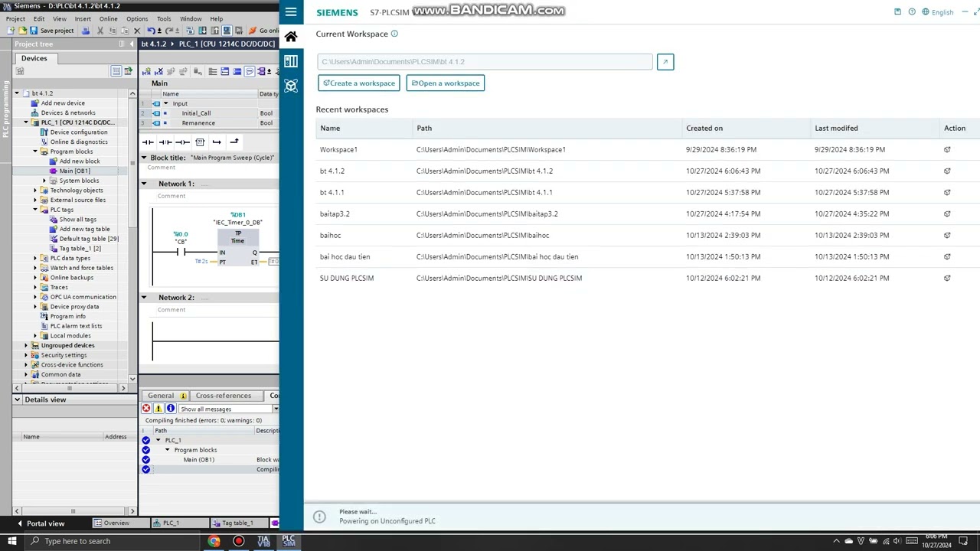Click the Cut scissors icon in TIA
This screenshot has height=551, width=980.
coord(100,31)
